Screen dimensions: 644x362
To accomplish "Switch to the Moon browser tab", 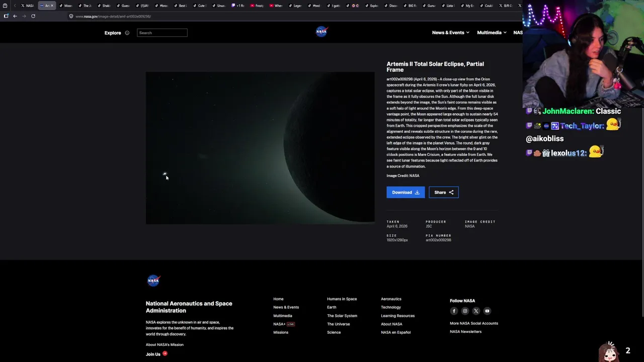I will coord(65,6).
